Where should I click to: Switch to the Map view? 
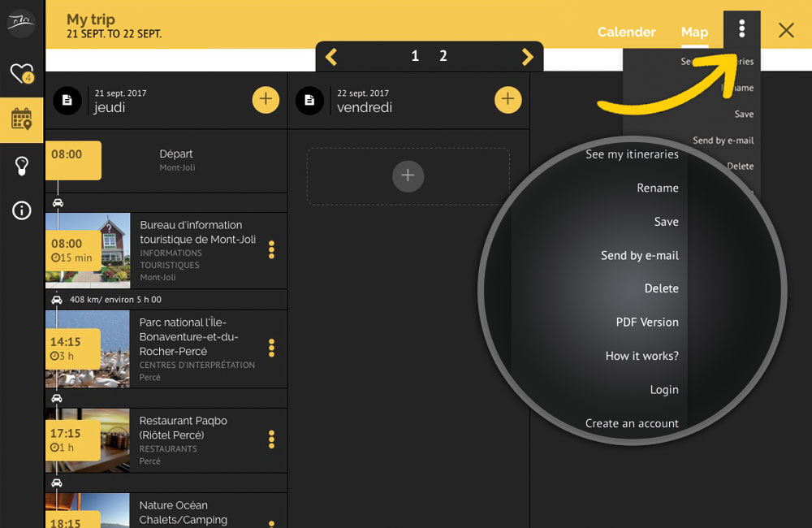694,32
